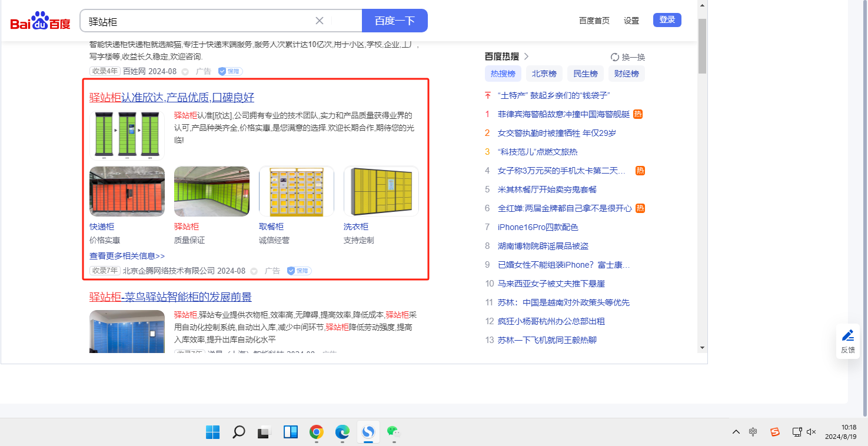Open WeChat from the taskbar
Image resolution: width=868 pixels, height=446 pixels.
tap(393, 432)
